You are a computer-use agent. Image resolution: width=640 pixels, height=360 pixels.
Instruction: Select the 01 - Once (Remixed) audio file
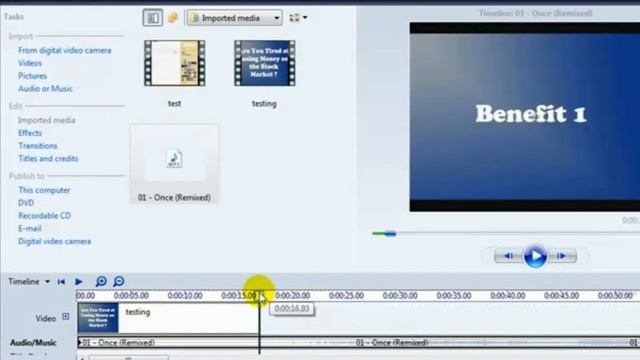click(174, 163)
